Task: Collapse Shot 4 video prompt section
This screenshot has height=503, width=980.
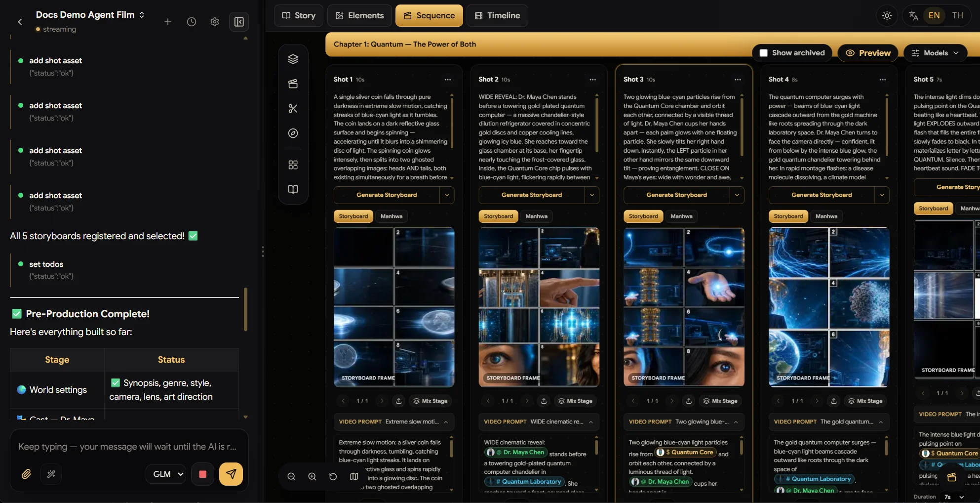Action: pos(881,422)
